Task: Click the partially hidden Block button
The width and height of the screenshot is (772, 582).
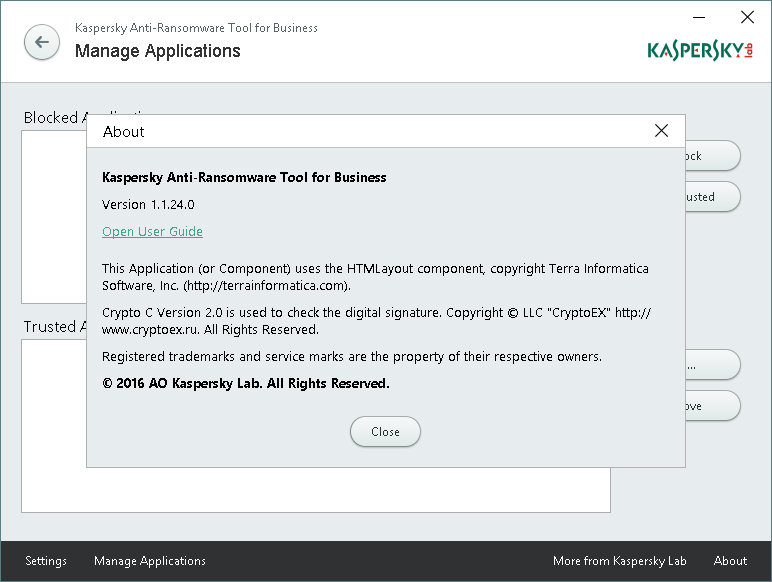Action: click(712, 156)
